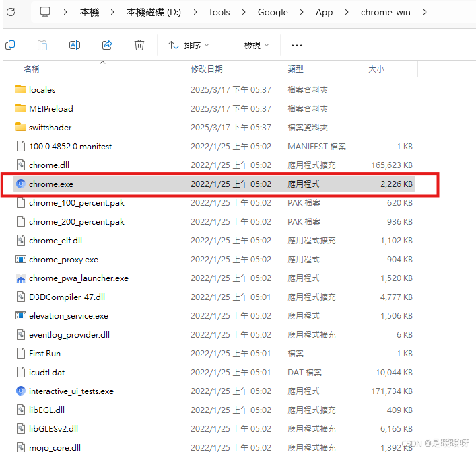Click the First Run file icon
The height and width of the screenshot is (452, 476).
(x=21, y=353)
